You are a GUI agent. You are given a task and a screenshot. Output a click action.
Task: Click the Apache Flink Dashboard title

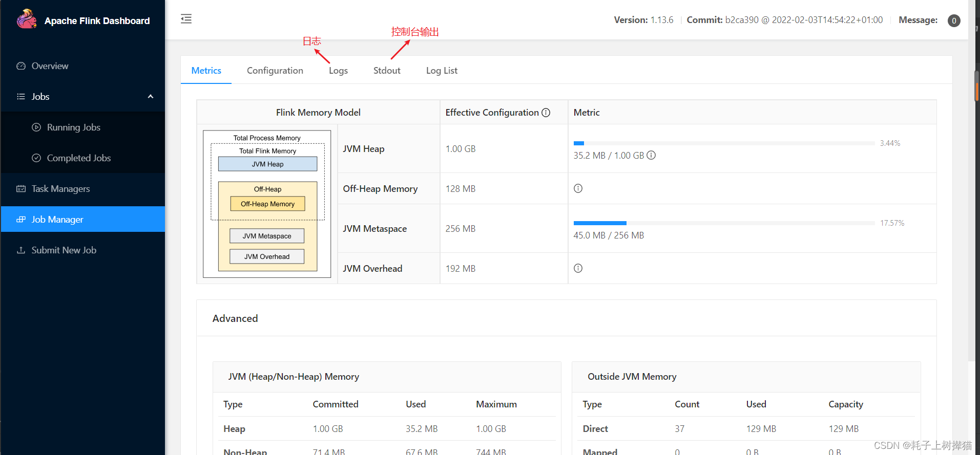tap(97, 21)
